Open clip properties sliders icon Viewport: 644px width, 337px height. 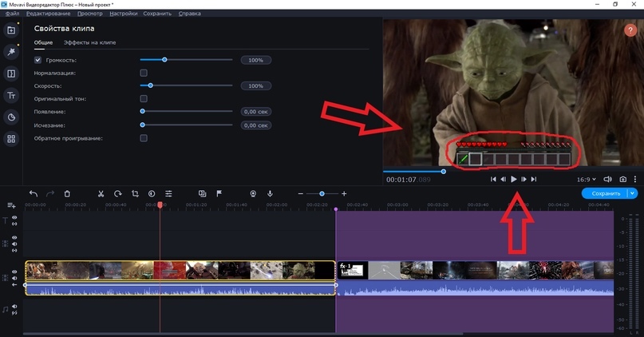click(168, 193)
